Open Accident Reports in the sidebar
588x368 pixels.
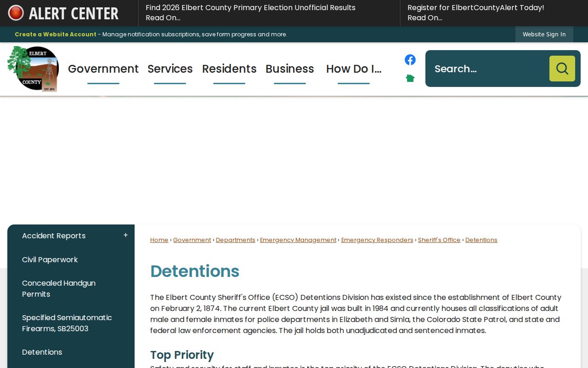point(54,236)
